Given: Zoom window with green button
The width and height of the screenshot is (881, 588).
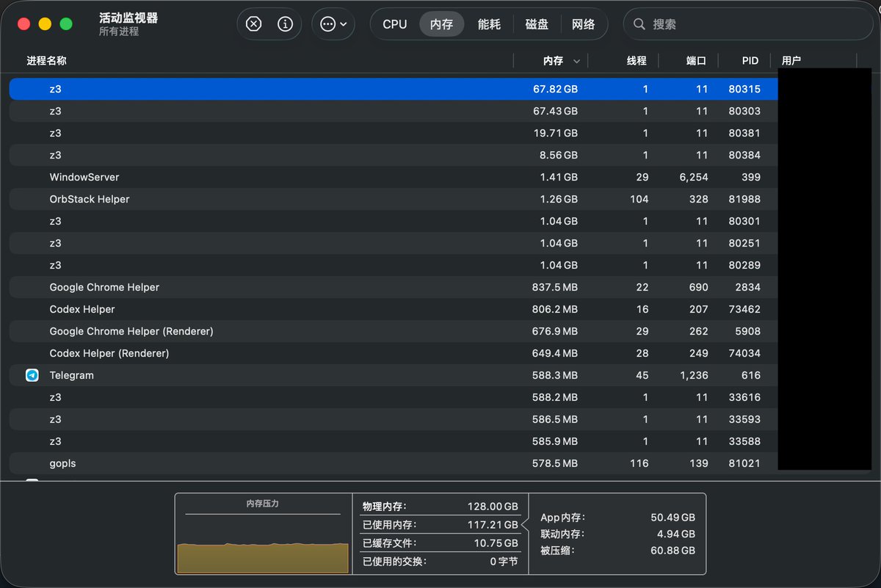Looking at the screenshot, I should [x=66, y=24].
